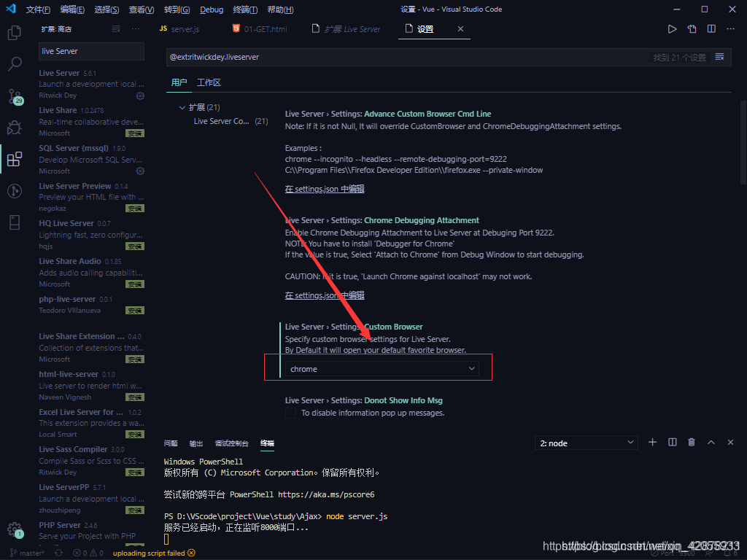Click the live Server extension search box

(90, 52)
